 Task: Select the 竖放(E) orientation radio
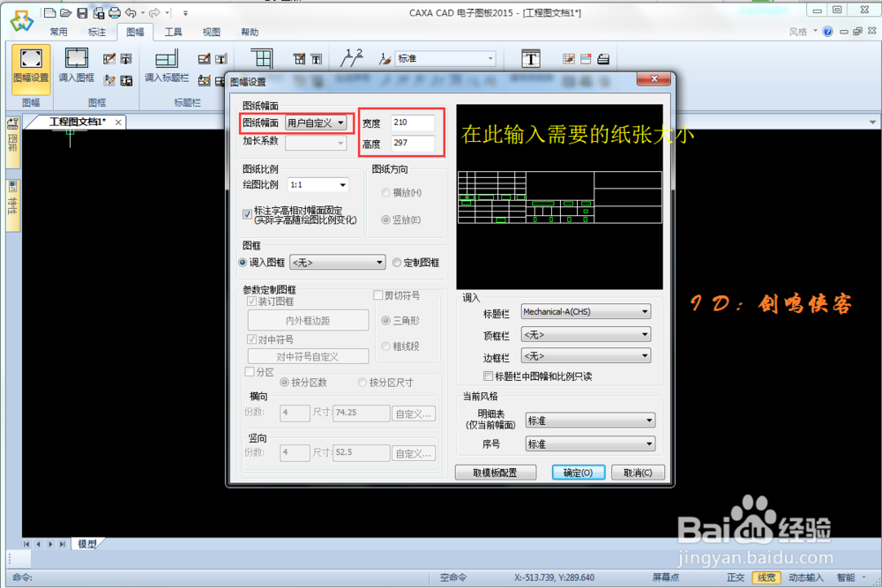[x=385, y=220]
